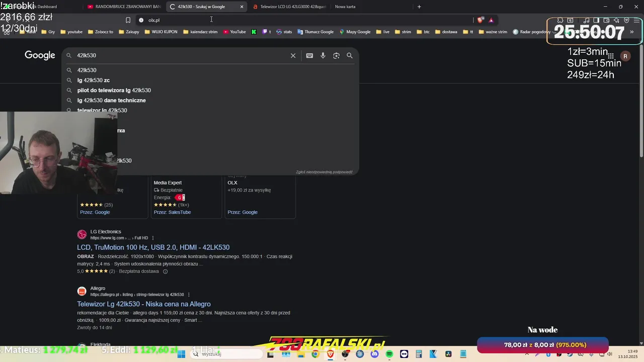Clear the Google search box text
Viewport: 644px width, 362px height.
point(293,55)
